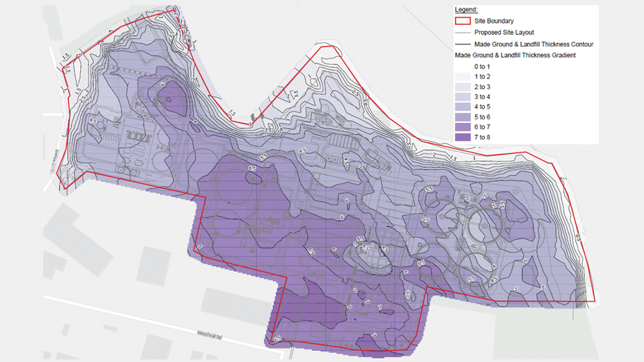The image size is (644, 362).
Task: Click the 2 to 3 legend label text
Action: pos(482,87)
